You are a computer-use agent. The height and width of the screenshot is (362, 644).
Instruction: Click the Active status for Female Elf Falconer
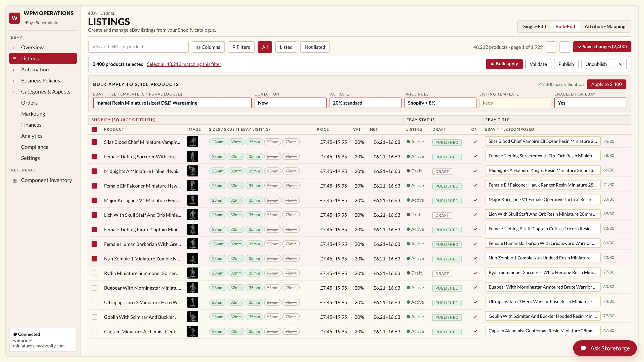click(415, 186)
